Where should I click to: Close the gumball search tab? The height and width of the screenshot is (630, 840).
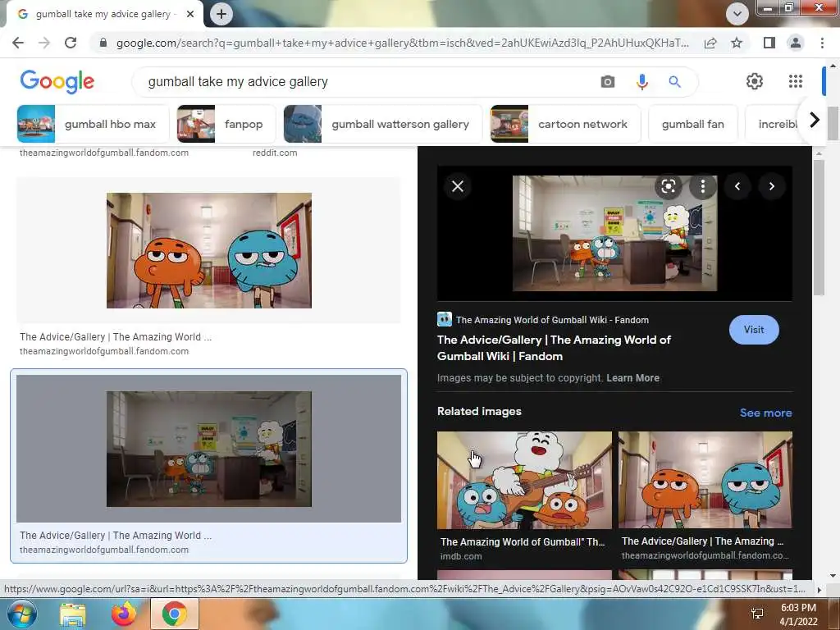[190, 15]
